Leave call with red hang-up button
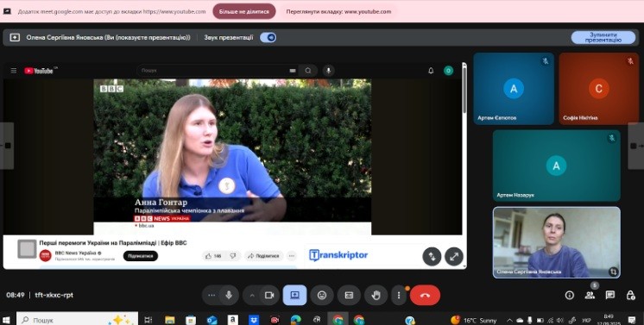644x325 pixels. coord(425,295)
